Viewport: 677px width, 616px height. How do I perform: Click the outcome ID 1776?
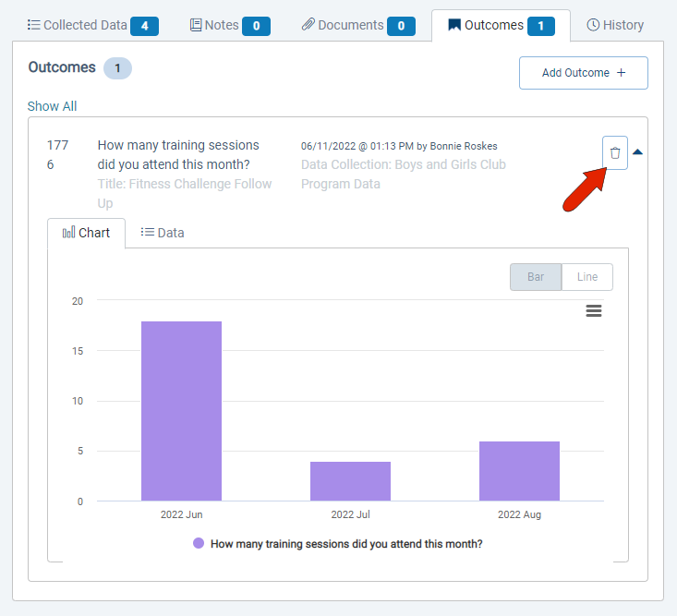[x=57, y=154]
